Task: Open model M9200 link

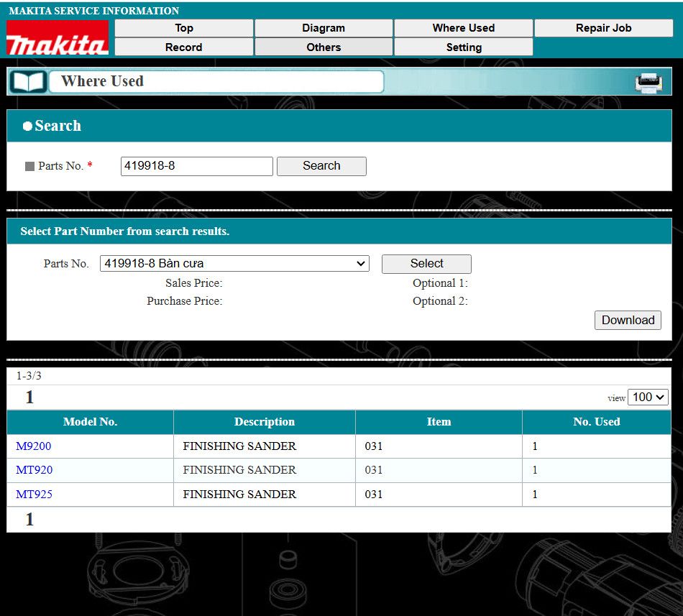Action: pyautogui.click(x=34, y=446)
